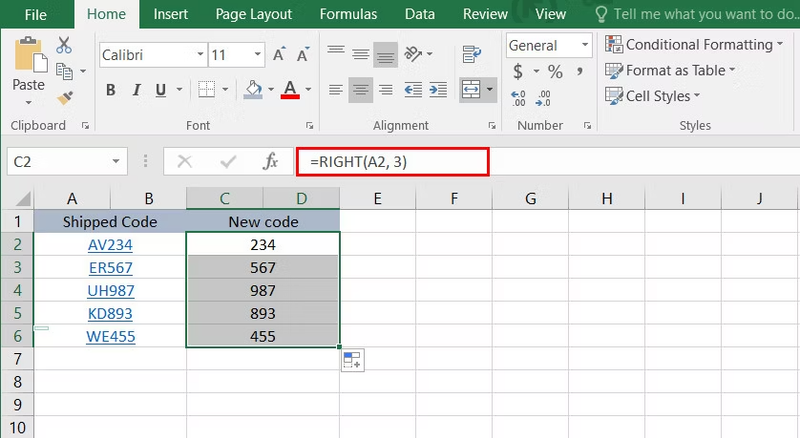Switch to the Insert tab
The height and width of the screenshot is (438, 800).
(170, 14)
